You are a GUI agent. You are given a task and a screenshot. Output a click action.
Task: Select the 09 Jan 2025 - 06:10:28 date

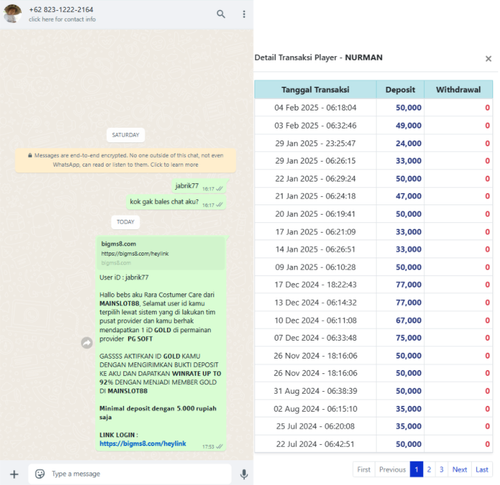point(315,267)
